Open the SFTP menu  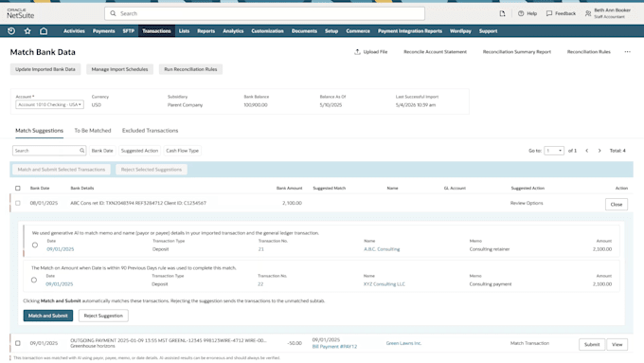tap(129, 31)
